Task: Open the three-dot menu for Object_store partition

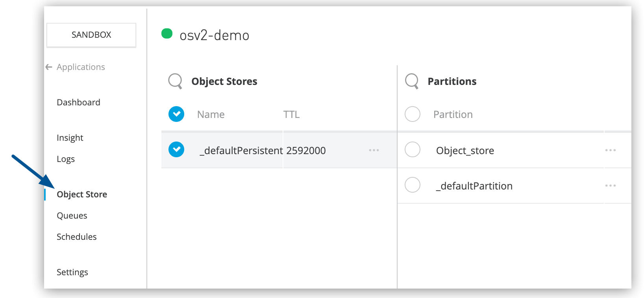Action: (610, 150)
